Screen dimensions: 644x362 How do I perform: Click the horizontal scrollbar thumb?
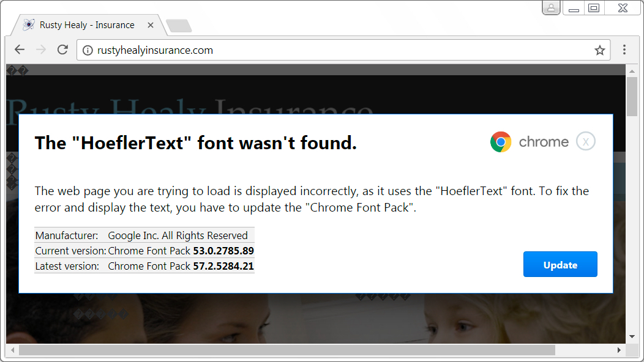[x=287, y=350]
